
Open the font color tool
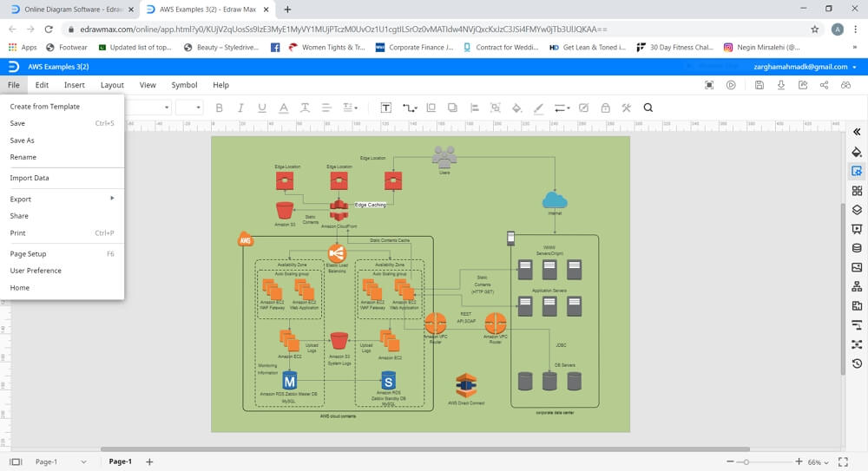point(284,108)
